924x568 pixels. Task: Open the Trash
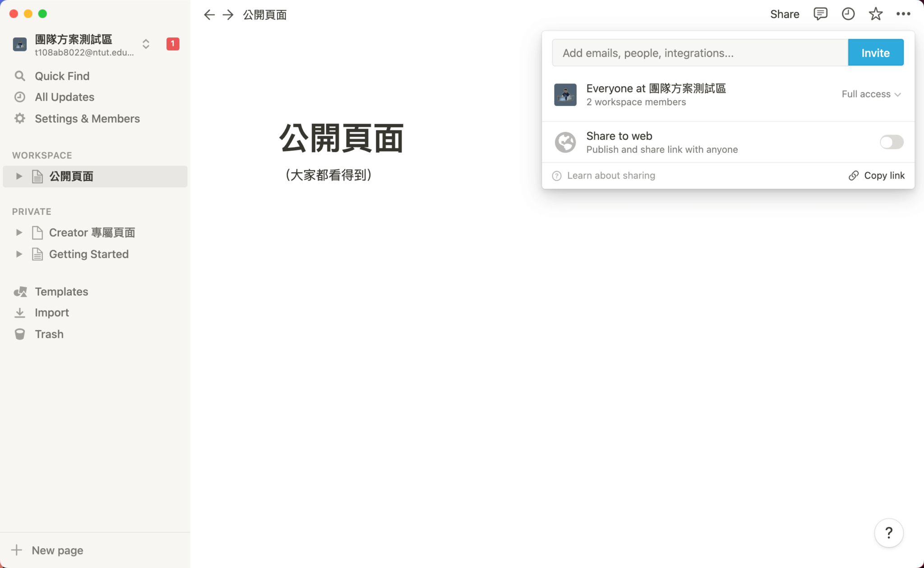pyautogui.click(x=49, y=334)
